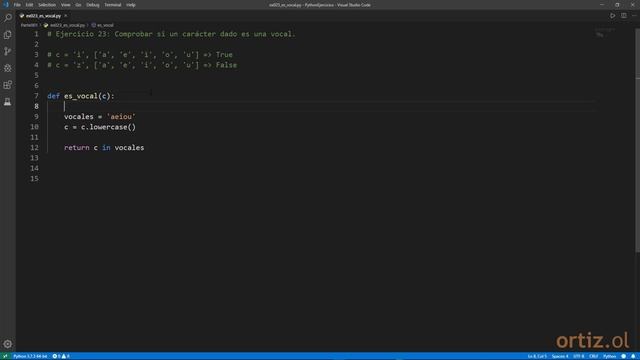Open the Debug menu

pos(93,5)
